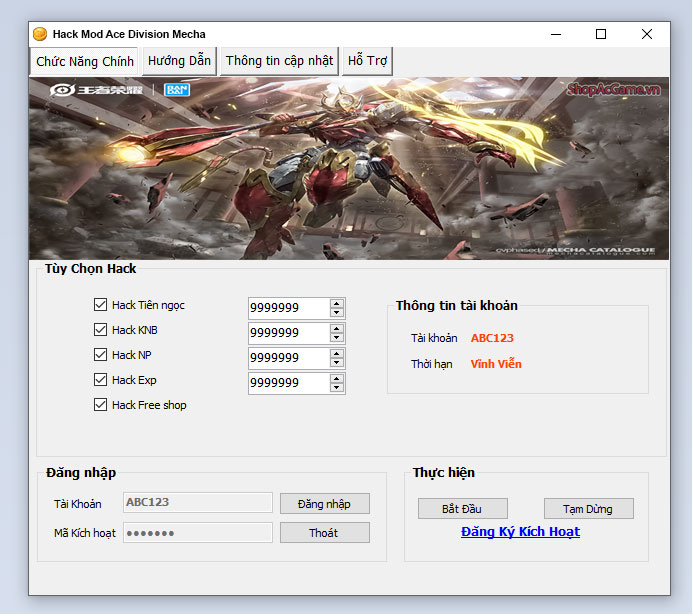Toggle Hack Free shop checkbox
Viewport: 693px width, 616px height.
tap(100, 405)
